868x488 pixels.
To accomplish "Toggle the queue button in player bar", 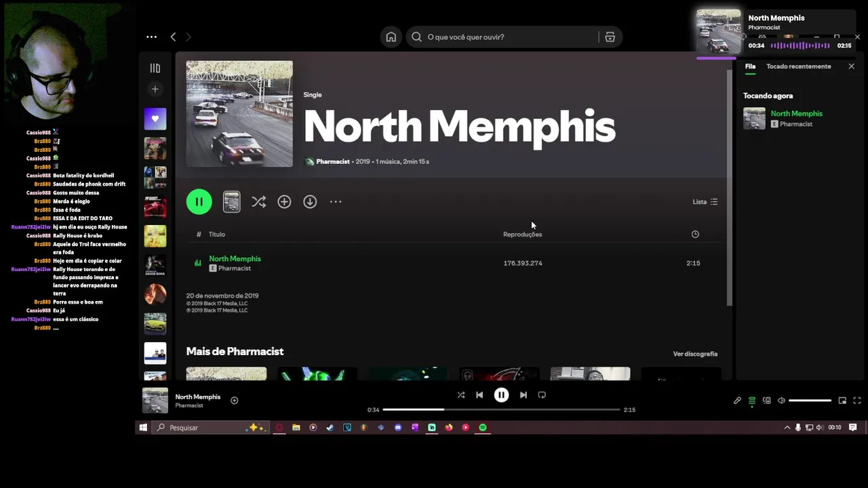I will tap(752, 401).
